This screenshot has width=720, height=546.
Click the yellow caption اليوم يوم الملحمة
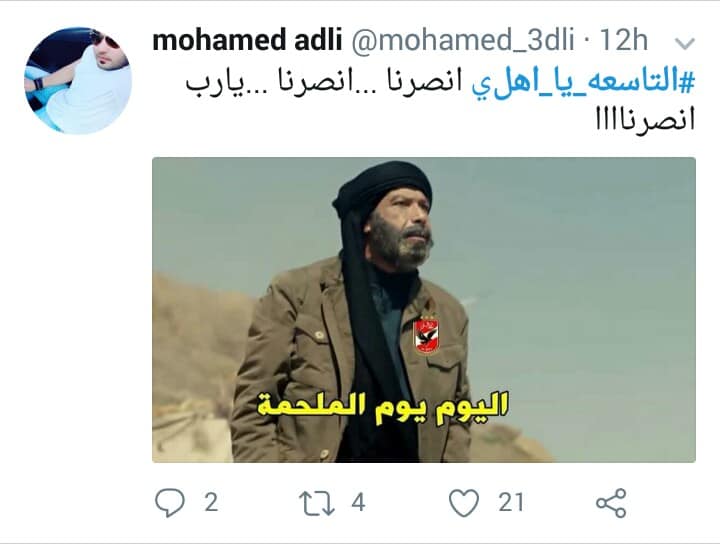click(x=382, y=407)
